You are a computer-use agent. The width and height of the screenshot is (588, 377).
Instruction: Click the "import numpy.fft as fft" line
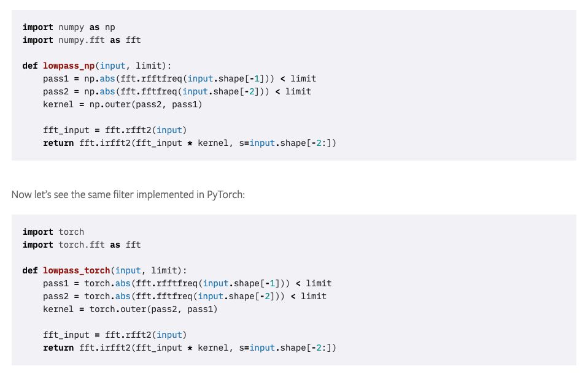[82, 40]
